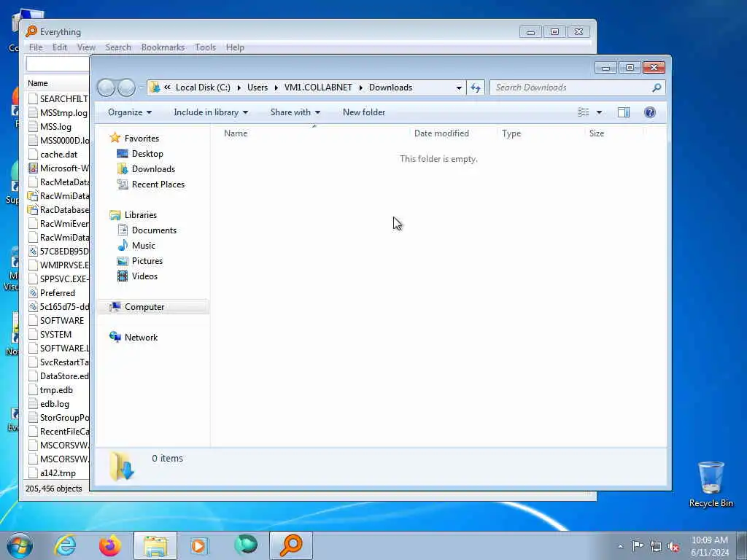Open address bar history dropdown arrow
Viewport: 747px width, 560px height.
[x=459, y=87]
